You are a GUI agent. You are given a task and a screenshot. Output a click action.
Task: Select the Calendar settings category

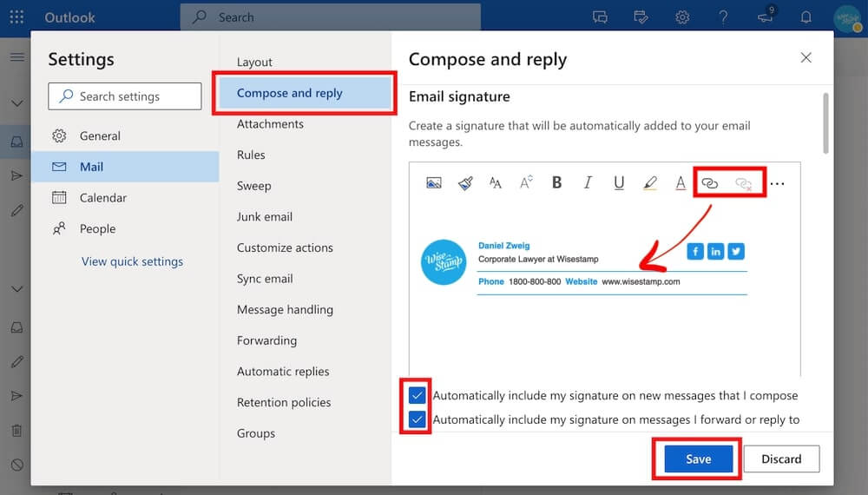tap(102, 198)
